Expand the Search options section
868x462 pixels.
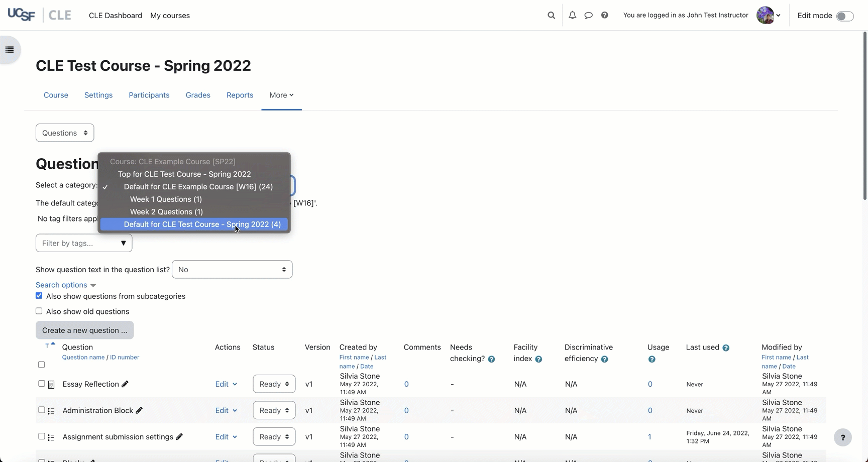coord(65,285)
